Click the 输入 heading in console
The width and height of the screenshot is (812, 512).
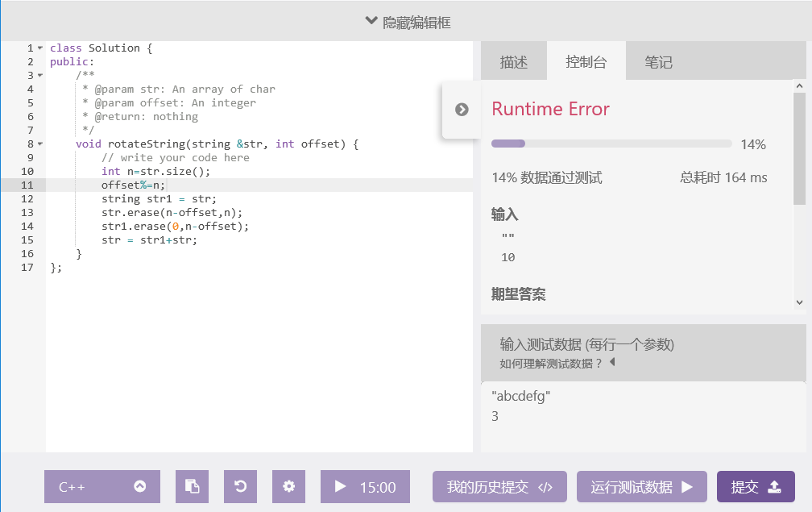coord(505,214)
